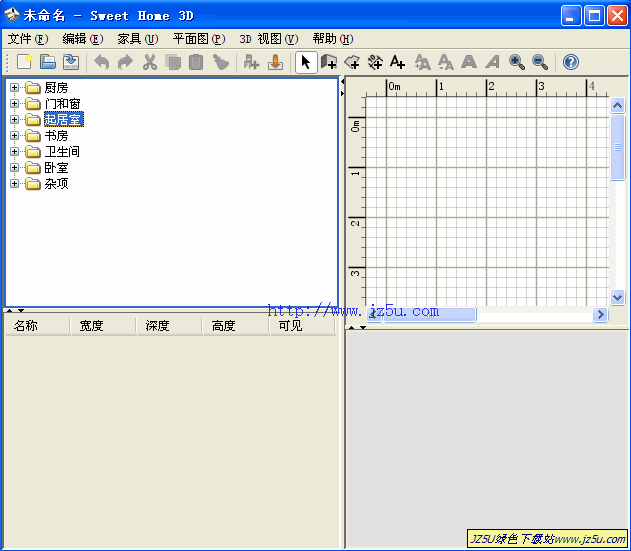Open the 帮助(H) menu
The height and width of the screenshot is (551, 631).
pos(333,39)
